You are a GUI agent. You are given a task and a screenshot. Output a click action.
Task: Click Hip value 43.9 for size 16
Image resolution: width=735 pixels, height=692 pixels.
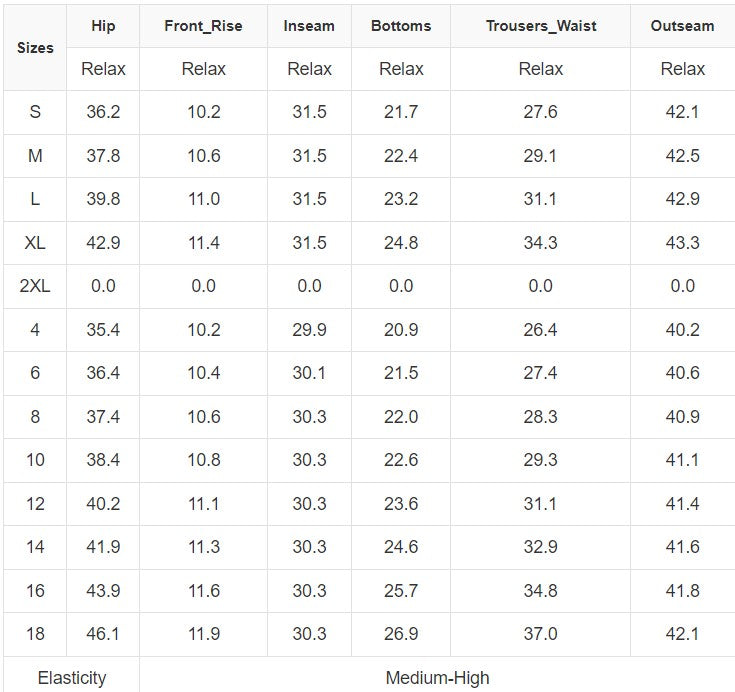tap(103, 591)
